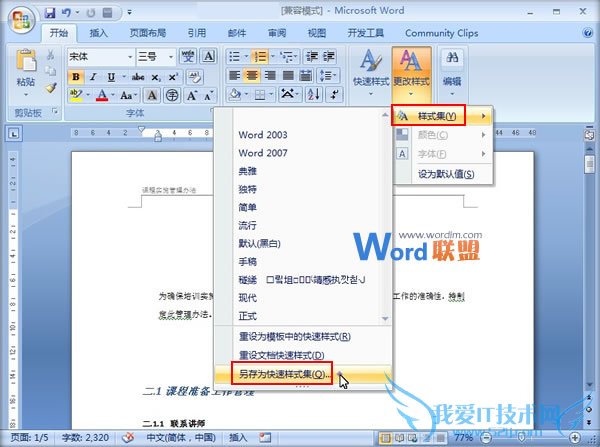Screen dimensions: 600x447
Task: Click the ruler tab selector box
Action: tap(14, 134)
